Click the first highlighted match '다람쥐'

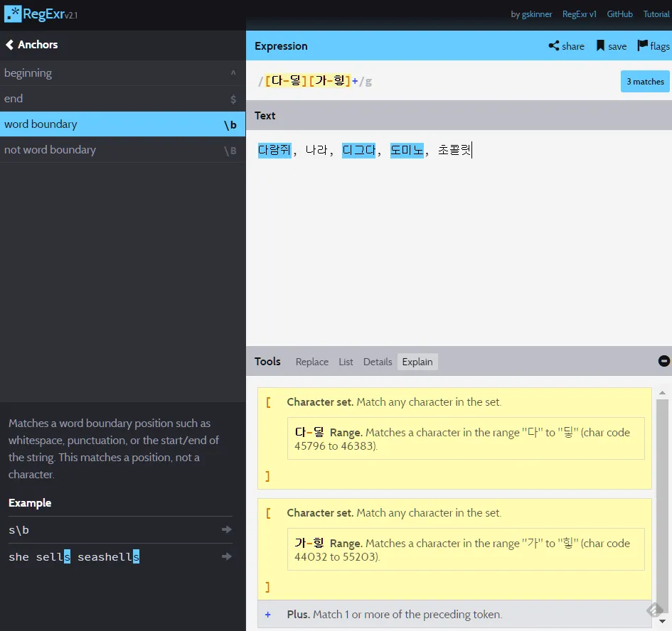(x=274, y=150)
